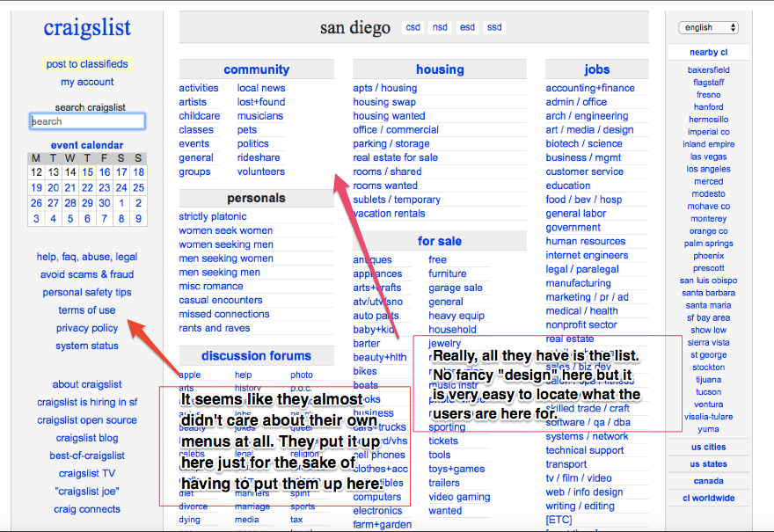Open the lost+found community link
This screenshot has width=774, height=532.
pyautogui.click(x=261, y=102)
